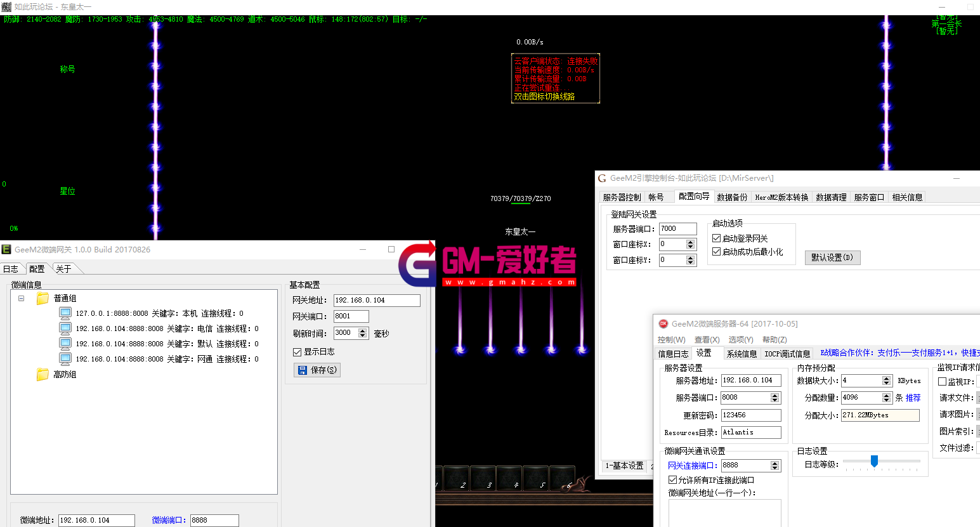Click the computer icon for 127.0.0.1 本机 entry
Image resolution: width=980 pixels, height=527 pixels.
[x=65, y=313]
